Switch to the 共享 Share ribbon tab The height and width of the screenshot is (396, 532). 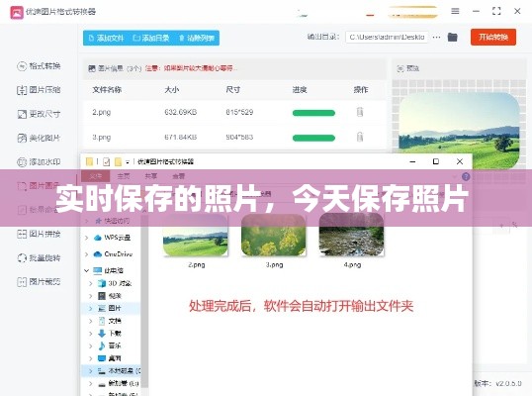tap(151, 176)
